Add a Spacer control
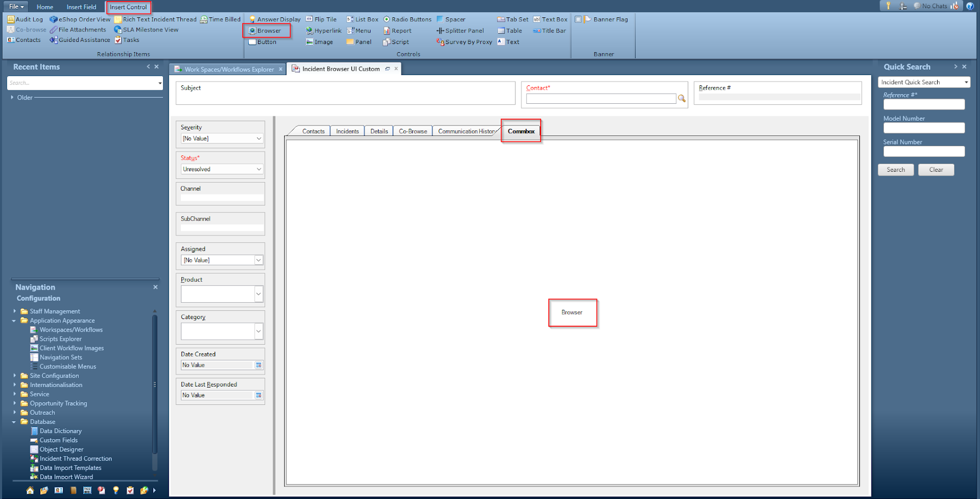This screenshot has width=980, height=499. coord(451,19)
